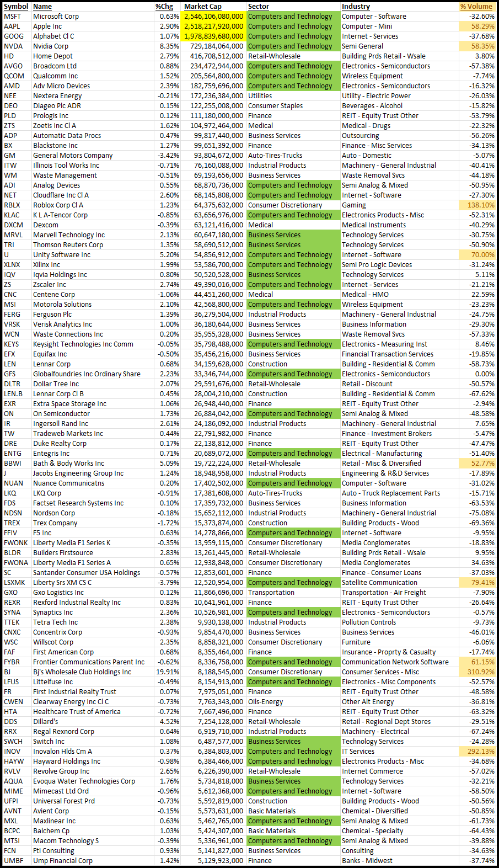Select the 70.00% volume cell

[482, 255]
